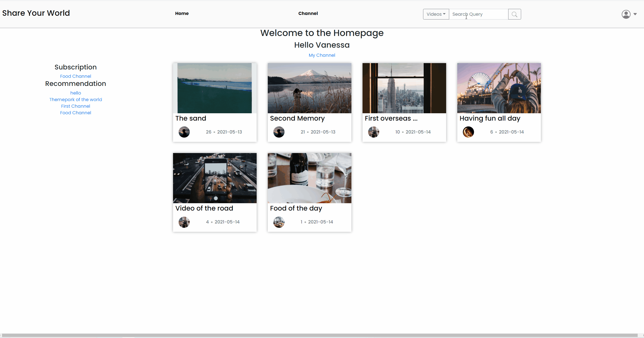Click the avatar on Second Memory card
644x338 pixels.
279,132
